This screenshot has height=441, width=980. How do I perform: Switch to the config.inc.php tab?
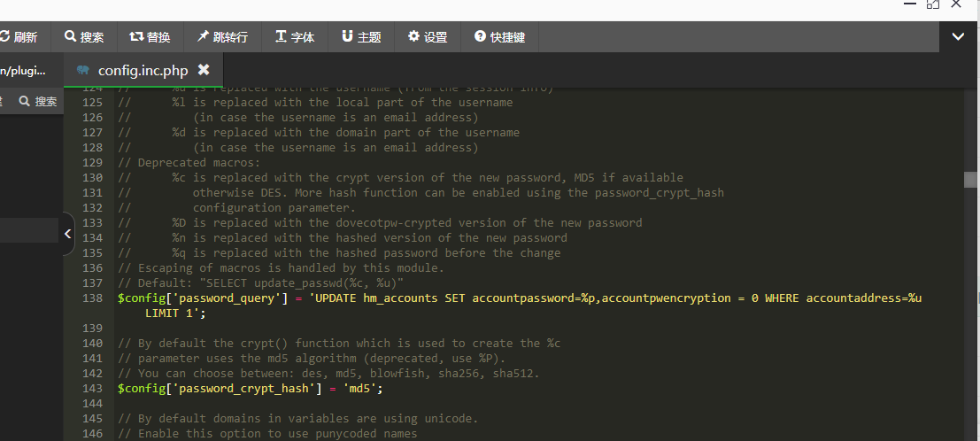(x=143, y=70)
